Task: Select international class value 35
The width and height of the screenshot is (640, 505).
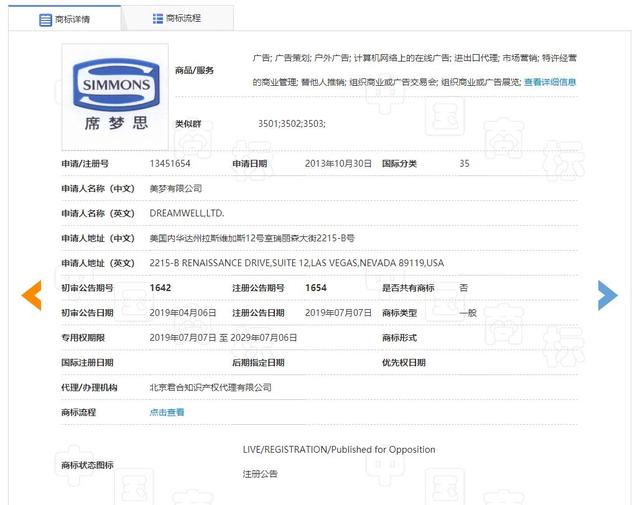Action: click(464, 164)
